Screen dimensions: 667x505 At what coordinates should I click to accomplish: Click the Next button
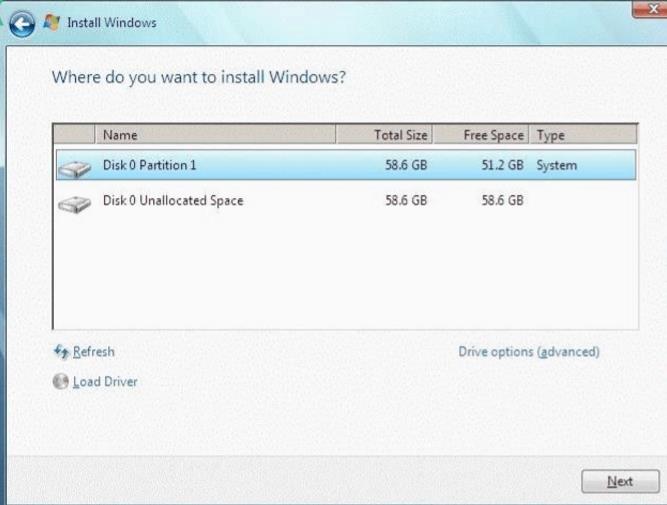(x=620, y=481)
